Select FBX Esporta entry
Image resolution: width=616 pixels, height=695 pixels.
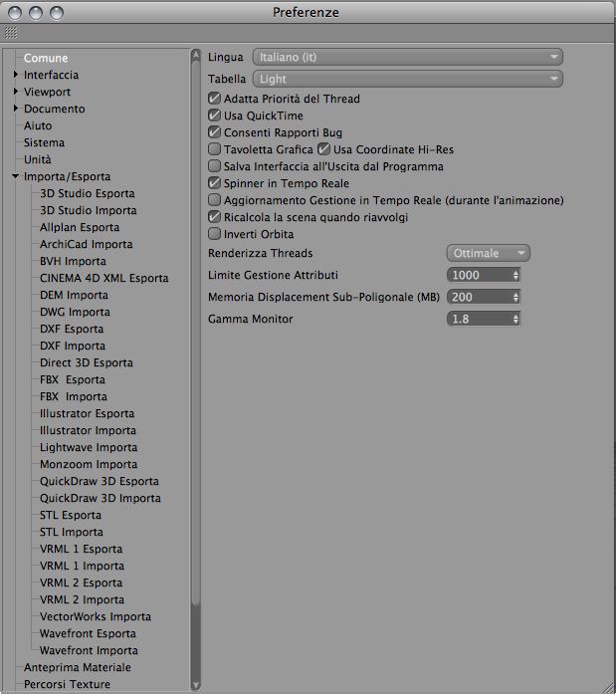(73, 379)
